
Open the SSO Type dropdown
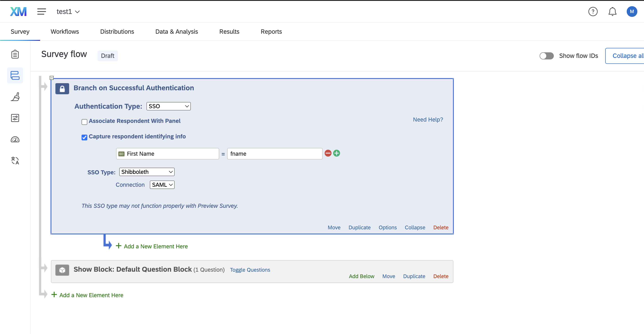(x=146, y=172)
